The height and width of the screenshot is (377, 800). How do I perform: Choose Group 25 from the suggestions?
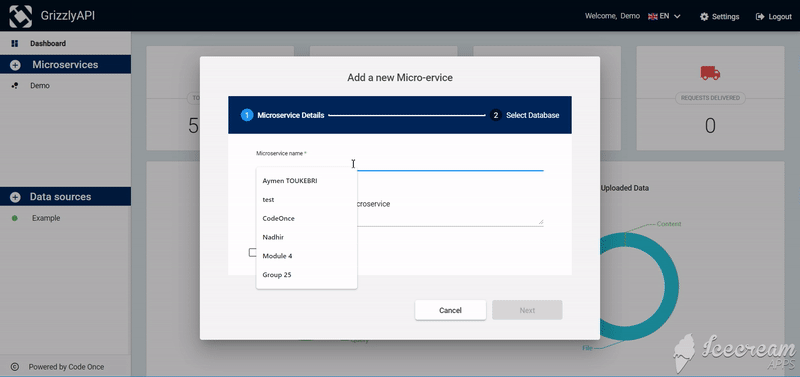(x=307, y=275)
